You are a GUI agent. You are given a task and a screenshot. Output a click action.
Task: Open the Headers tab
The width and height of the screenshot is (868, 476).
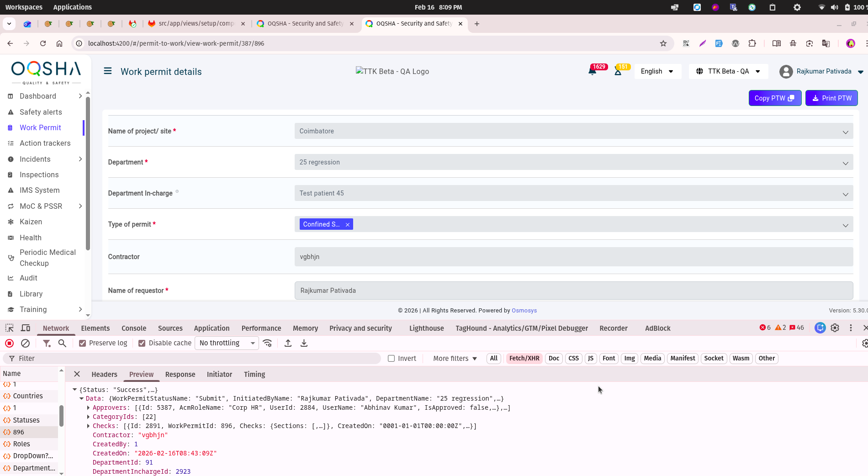coord(104,374)
